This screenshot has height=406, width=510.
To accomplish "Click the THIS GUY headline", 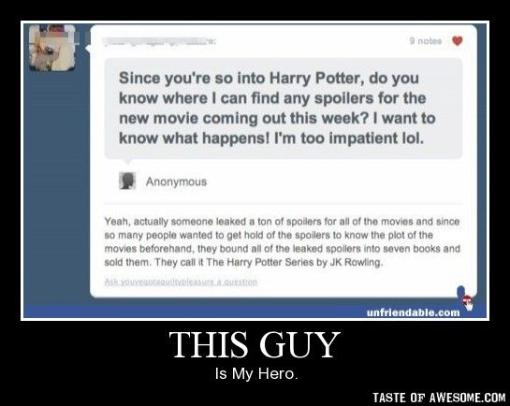I will point(255,344).
